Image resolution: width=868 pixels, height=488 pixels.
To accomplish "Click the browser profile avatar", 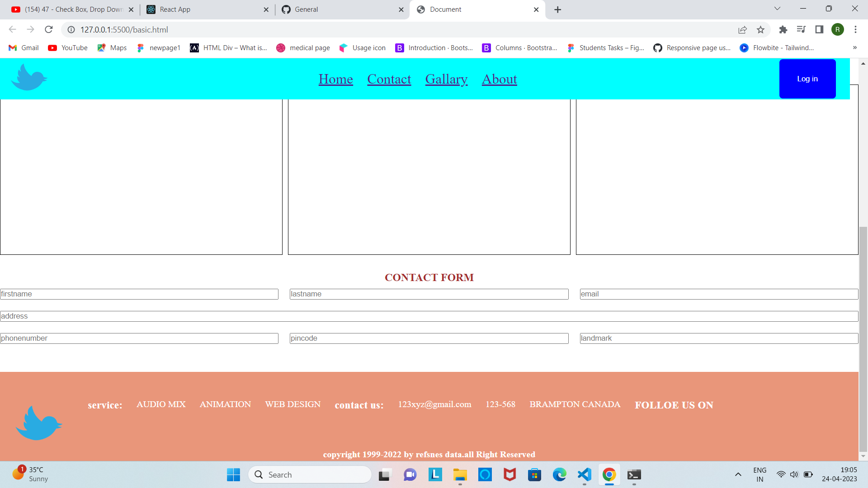I will click(x=838, y=29).
